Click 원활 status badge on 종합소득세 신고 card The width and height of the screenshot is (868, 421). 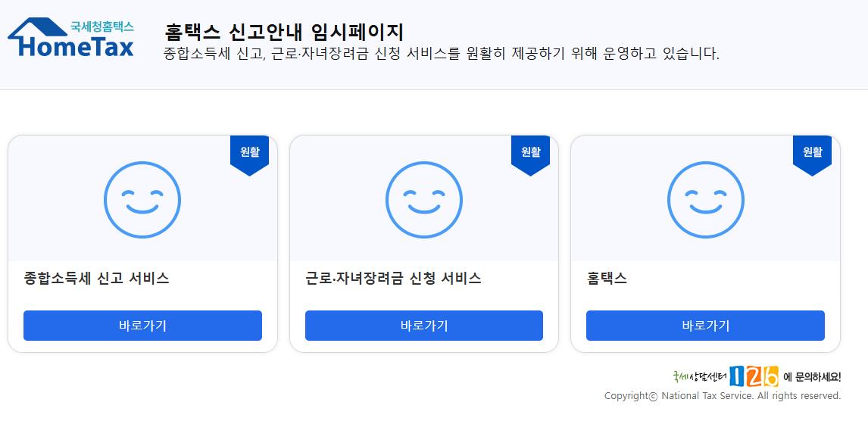click(x=250, y=155)
